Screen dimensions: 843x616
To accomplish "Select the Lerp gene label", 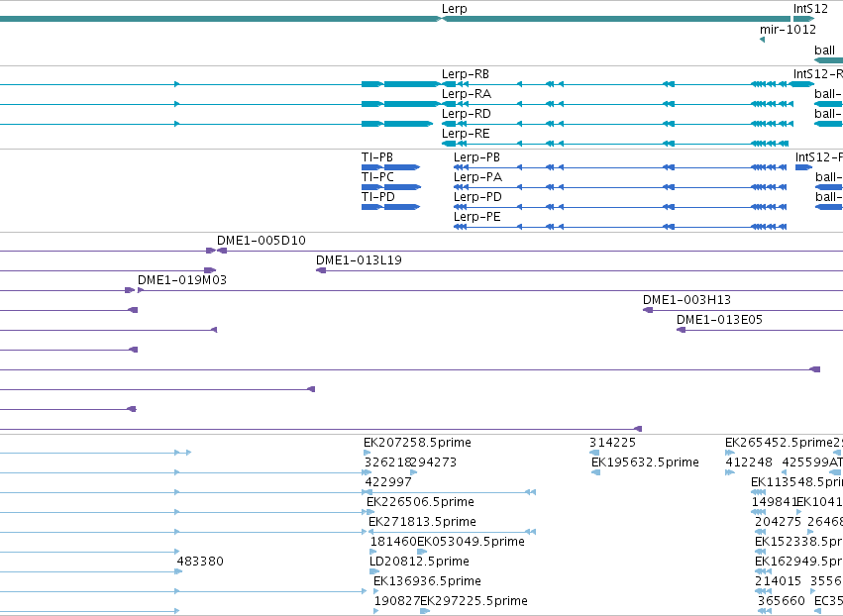I will [455, 9].
